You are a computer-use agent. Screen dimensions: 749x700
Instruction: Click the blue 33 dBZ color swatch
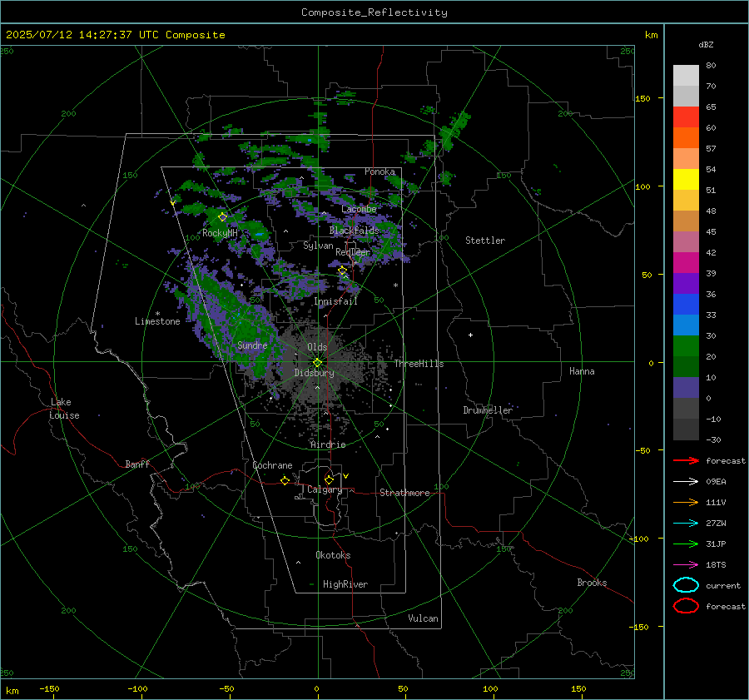click(x=686, y=305)
